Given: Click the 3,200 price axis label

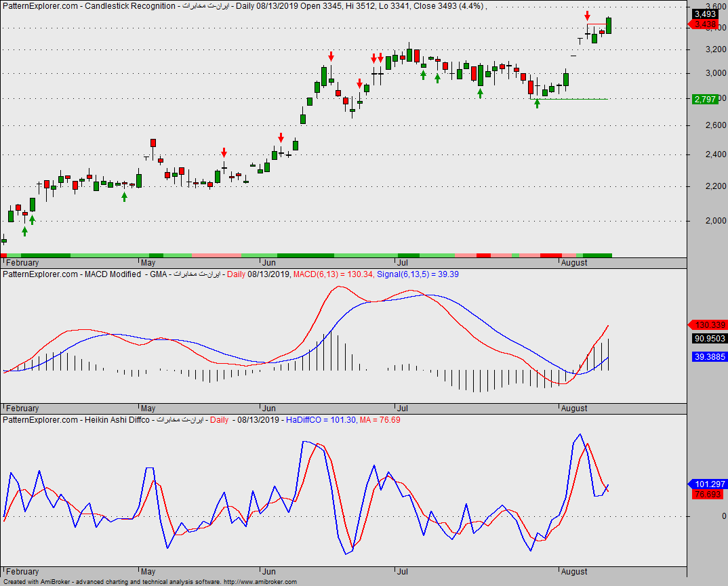Looking at the screenshot, I should click(716, 49).
